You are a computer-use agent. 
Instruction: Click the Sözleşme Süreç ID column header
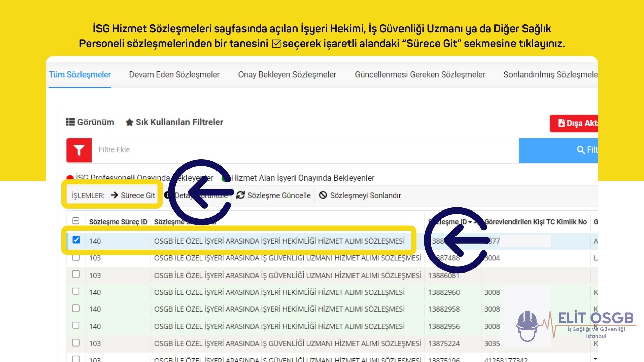(118, 222)
